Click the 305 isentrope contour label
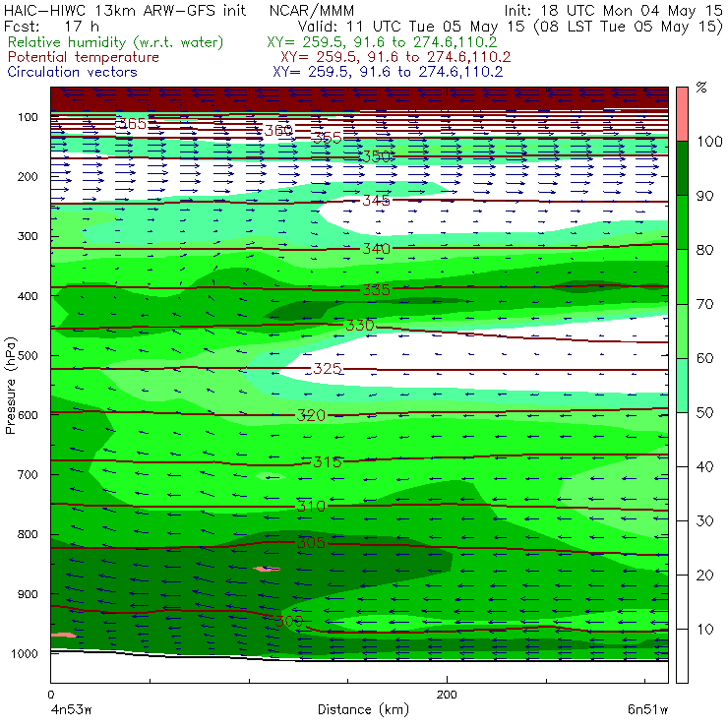The width and height of the screenshot is (728, 728). tap(311, 543)
